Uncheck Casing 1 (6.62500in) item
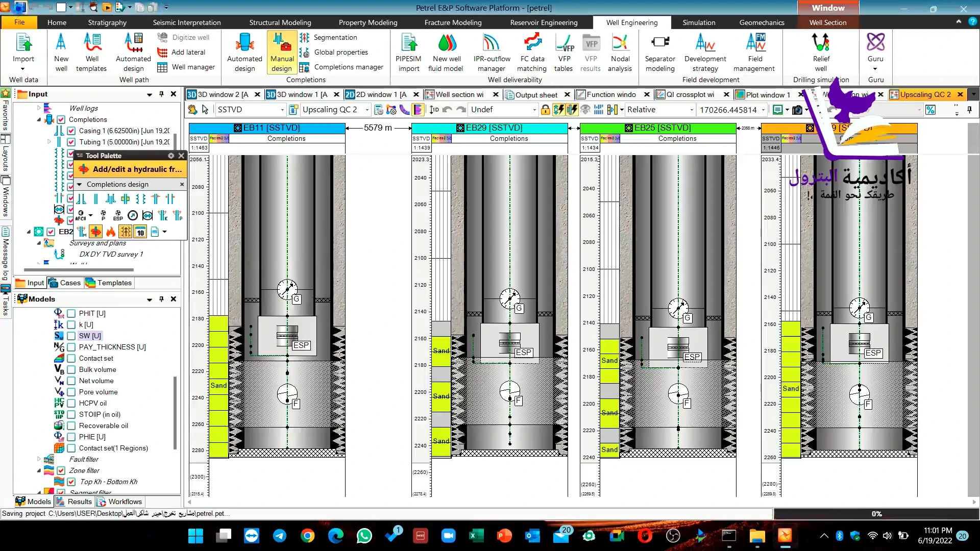Screen dimensions: 980x551 click(71, 131)
